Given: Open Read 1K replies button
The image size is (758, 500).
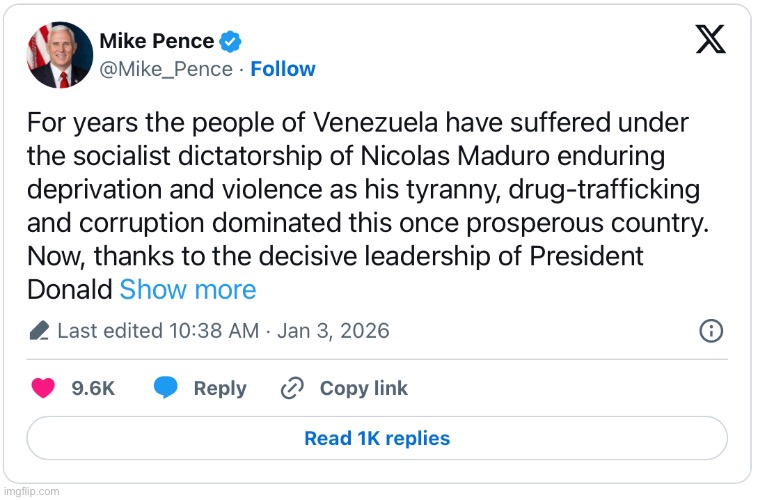Looking at the screenshot, I should (377, 438).
